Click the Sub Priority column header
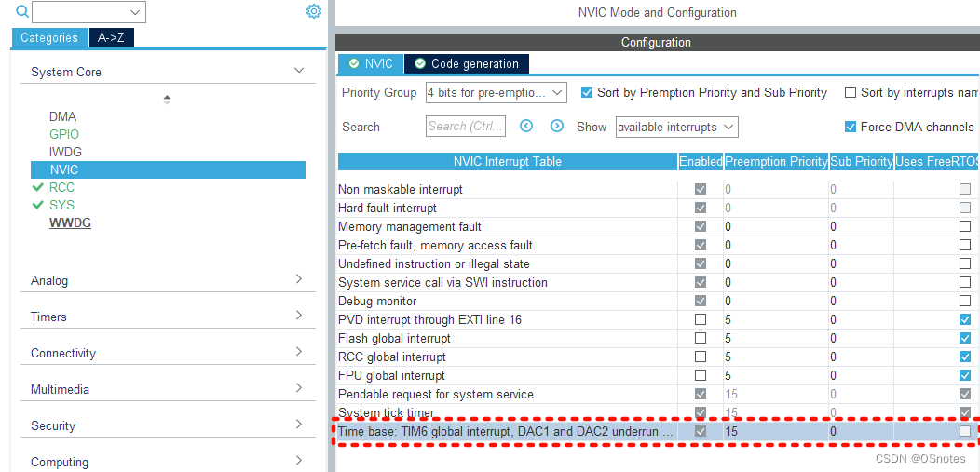Viewport: 980px width, 472px height. (x=862, y=161)
